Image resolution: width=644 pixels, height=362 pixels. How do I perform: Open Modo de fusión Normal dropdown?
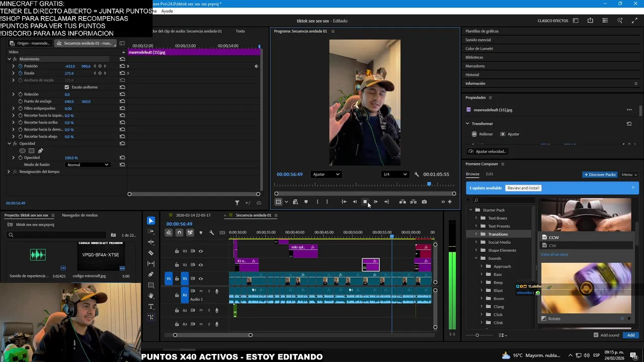click(88, 164)
